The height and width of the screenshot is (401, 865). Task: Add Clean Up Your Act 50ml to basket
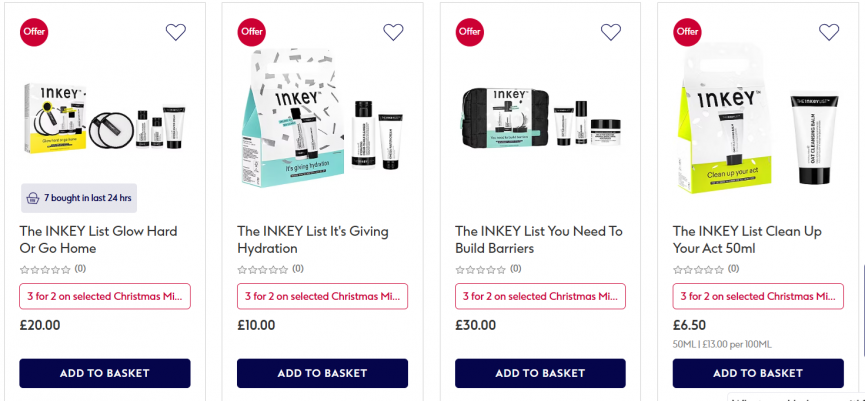coord(758,373)
